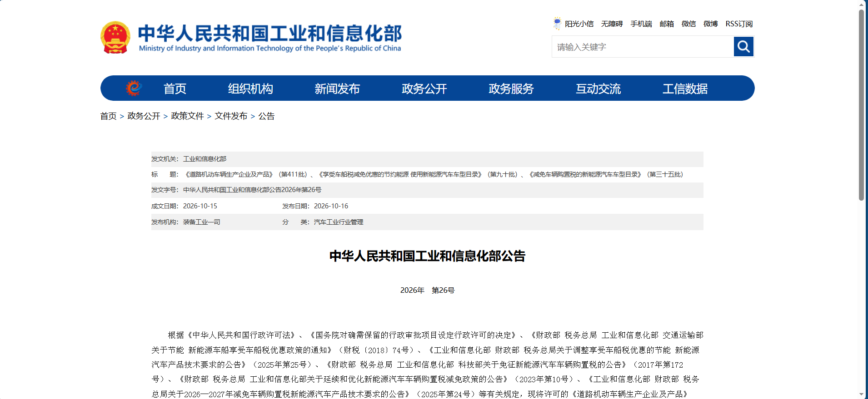Click the red gear icon in navigation bar
The image size is (868, 399).
(134, 88)
